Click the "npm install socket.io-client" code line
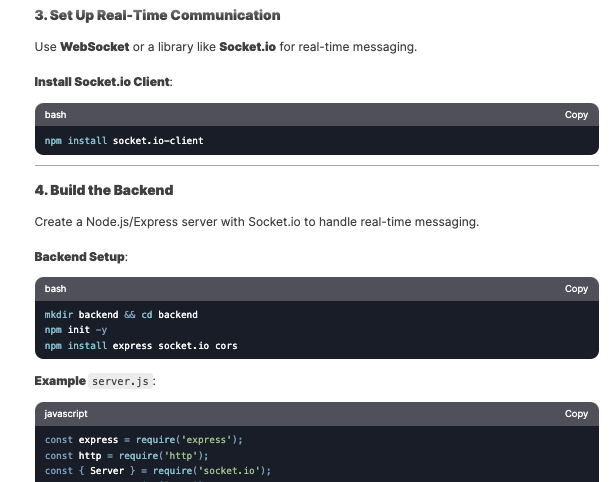The width and height of the screenshot is (614, 482). (124, 141)
